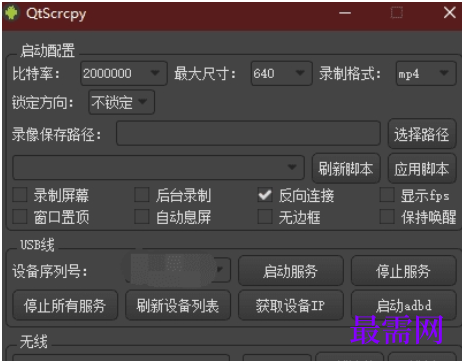The width and height of the screenshot is (462, 361).
Task: Click the 设备序列号: label text
Action: click(x=50, y=271)
